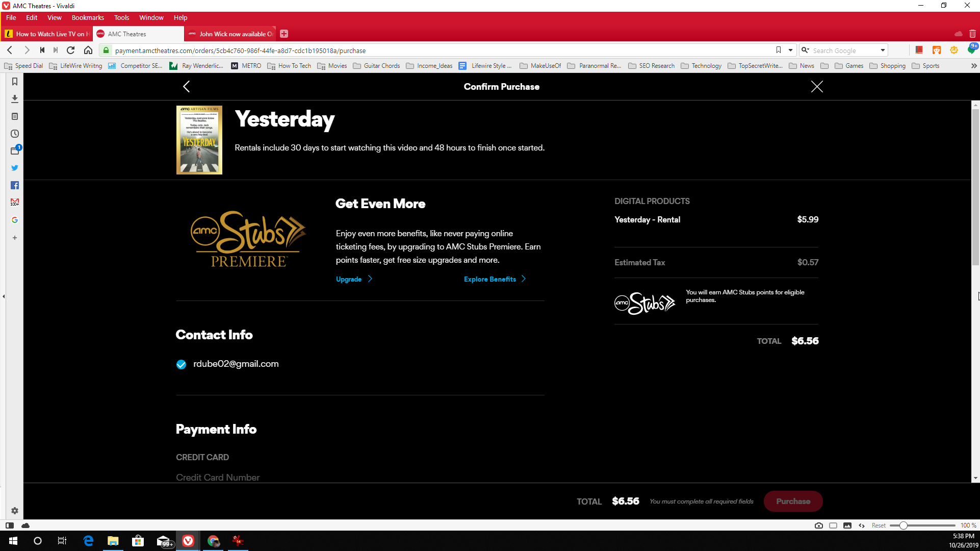Click the fast forward navigation button
Screen dimensions: 980x551
pos(56,50)
